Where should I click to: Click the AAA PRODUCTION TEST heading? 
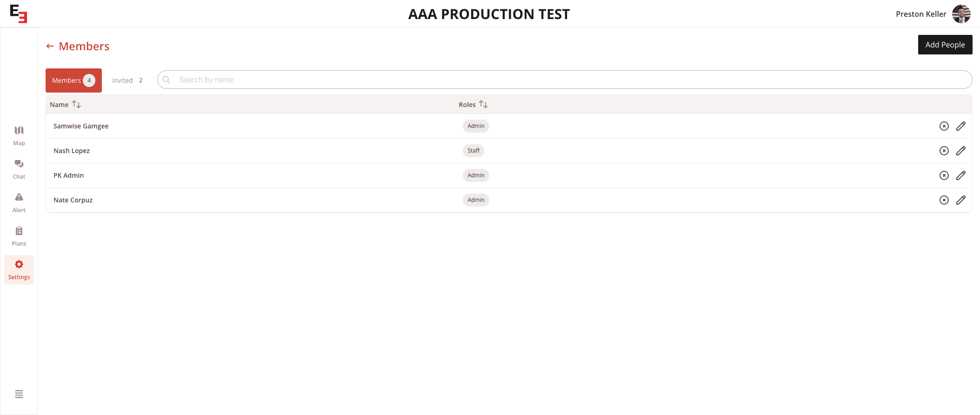click(x=489, y=14)
